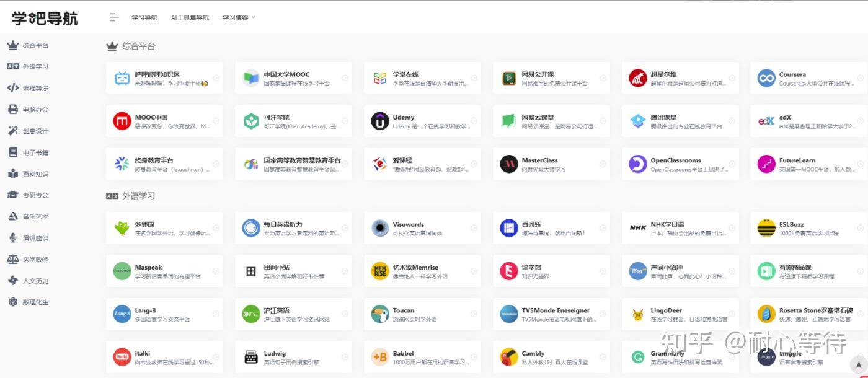The image size is (868, 378).
Task: Click the 音乐艺术 sidebar icon
Action: 12,217
